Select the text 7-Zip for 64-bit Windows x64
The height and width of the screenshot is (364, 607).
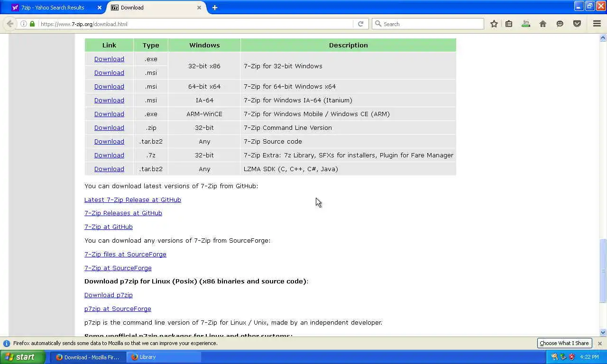pyautogui.click(x=290, y=86)
